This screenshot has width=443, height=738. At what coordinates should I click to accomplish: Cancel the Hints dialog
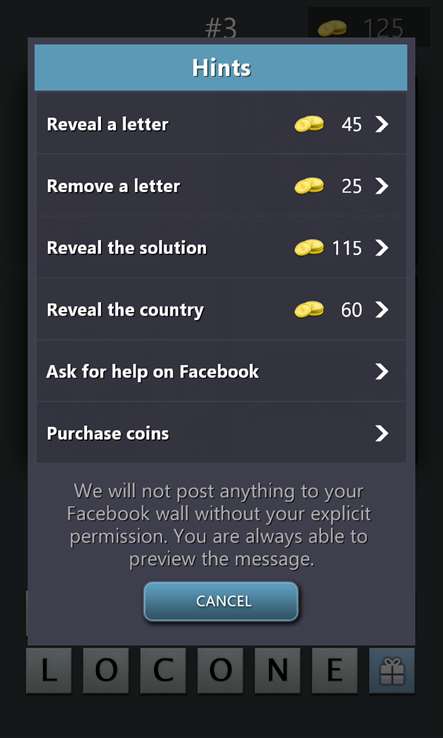[221, 602]
